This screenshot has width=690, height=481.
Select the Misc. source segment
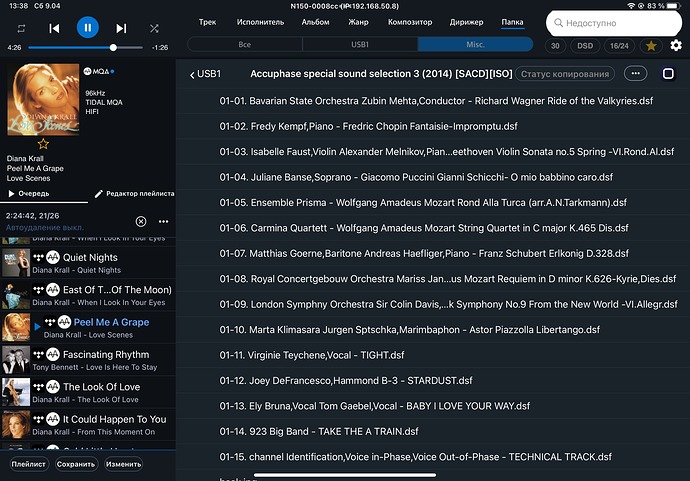click(x=475, y=44)
